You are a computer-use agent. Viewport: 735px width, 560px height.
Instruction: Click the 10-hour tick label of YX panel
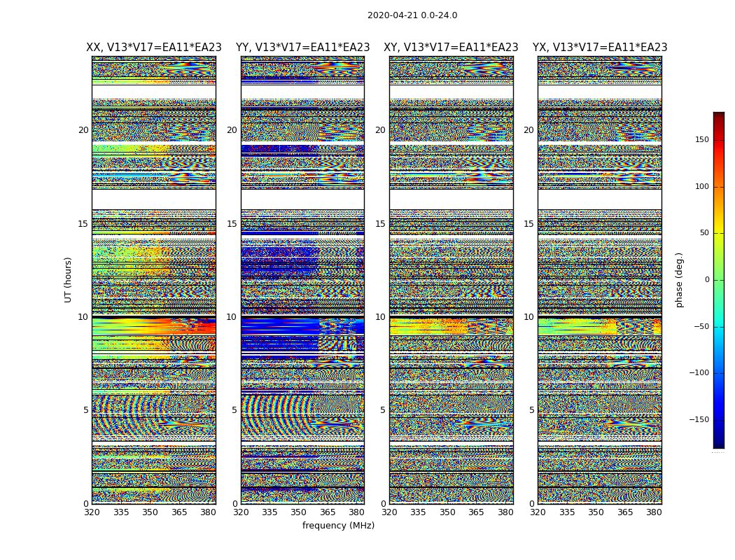[x=528, y=317]
